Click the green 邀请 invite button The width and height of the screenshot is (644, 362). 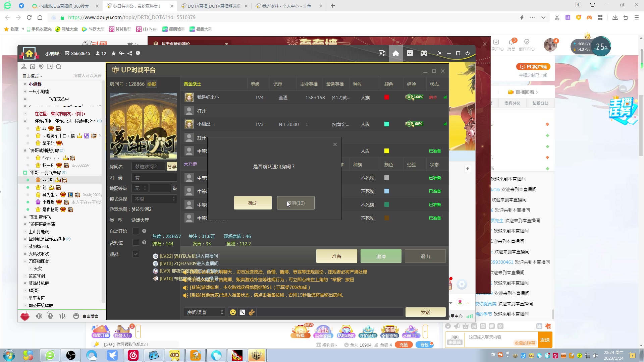381,256
